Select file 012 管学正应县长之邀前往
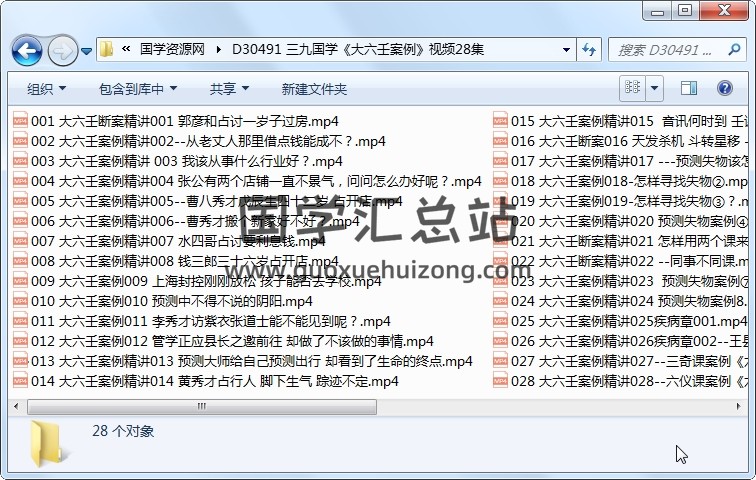The height and width of the screenshot is (480, 756). pos(223,341)
